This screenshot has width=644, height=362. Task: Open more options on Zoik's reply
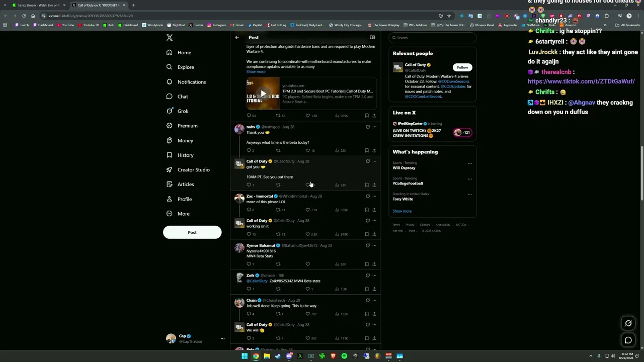tap(374, 276)
